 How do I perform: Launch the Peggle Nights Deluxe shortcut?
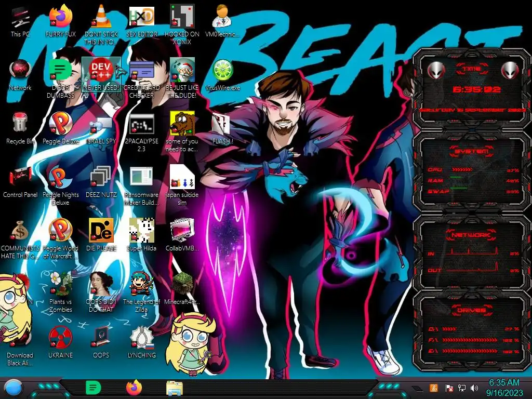click(x=61, y=186)
